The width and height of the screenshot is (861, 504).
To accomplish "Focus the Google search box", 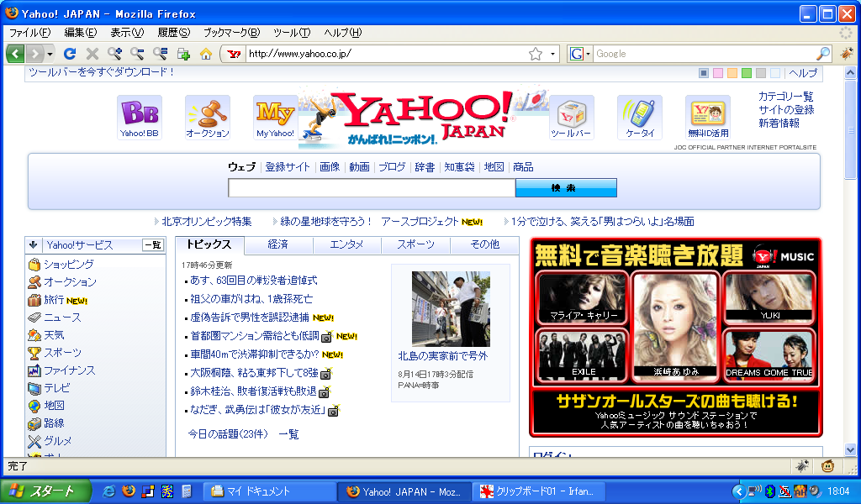I will [x=705, y=54].
